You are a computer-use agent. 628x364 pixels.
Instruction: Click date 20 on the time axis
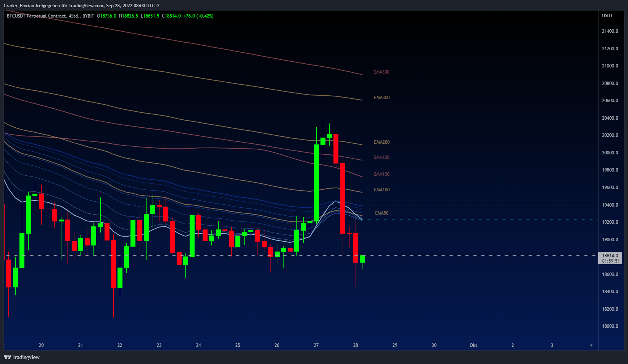point(41,345)
